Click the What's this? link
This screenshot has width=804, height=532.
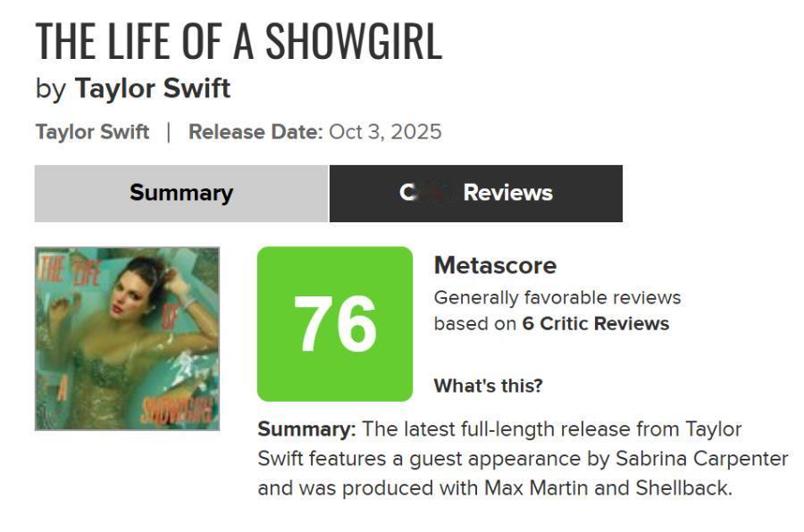point(488,387)
